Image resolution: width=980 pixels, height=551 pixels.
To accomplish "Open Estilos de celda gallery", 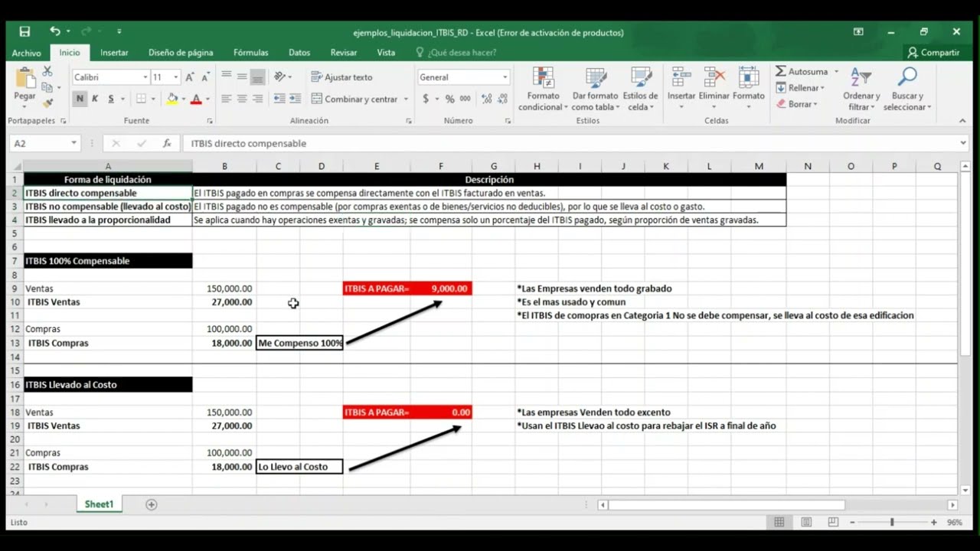I will 640,89.
